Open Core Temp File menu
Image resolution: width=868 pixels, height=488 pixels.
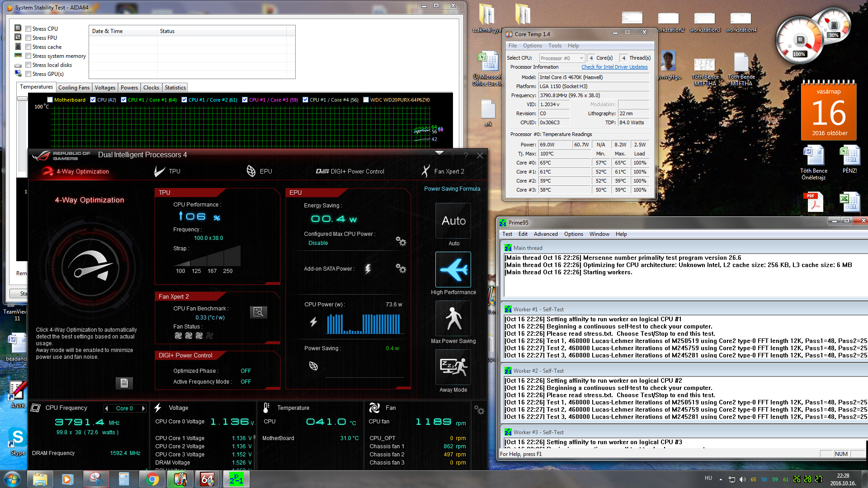click(512, 46)
